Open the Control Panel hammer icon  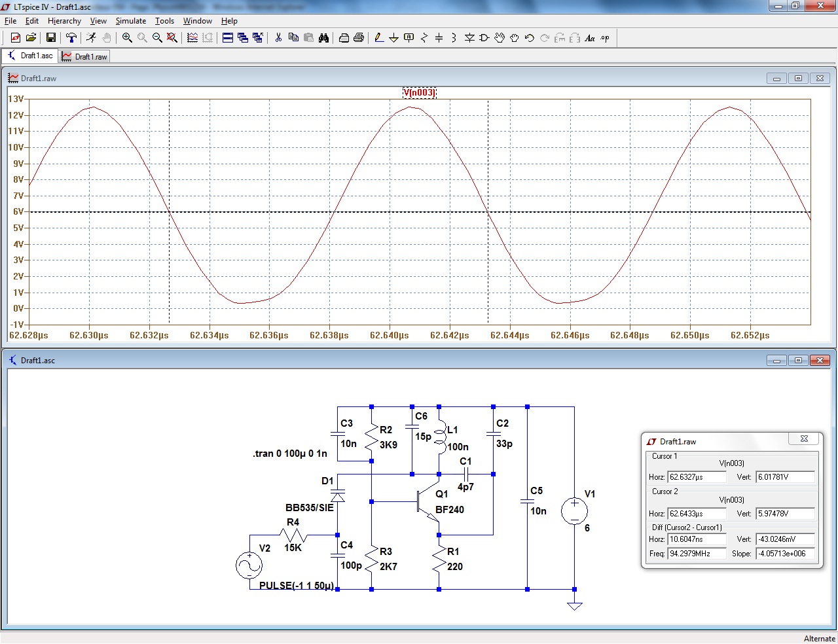71,38
